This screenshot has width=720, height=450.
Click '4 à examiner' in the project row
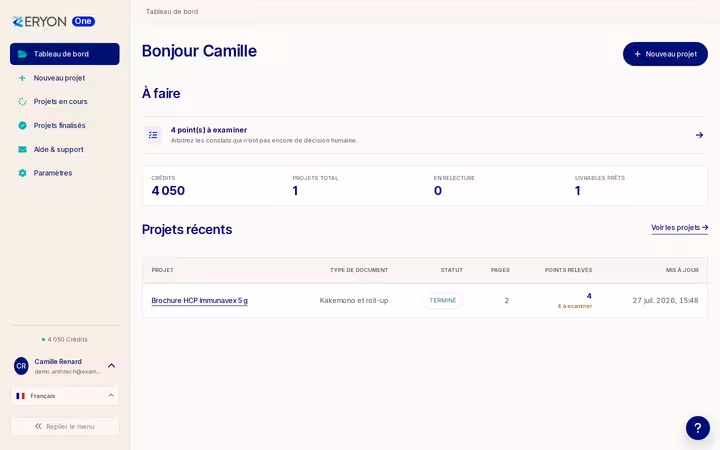[574, 306]
